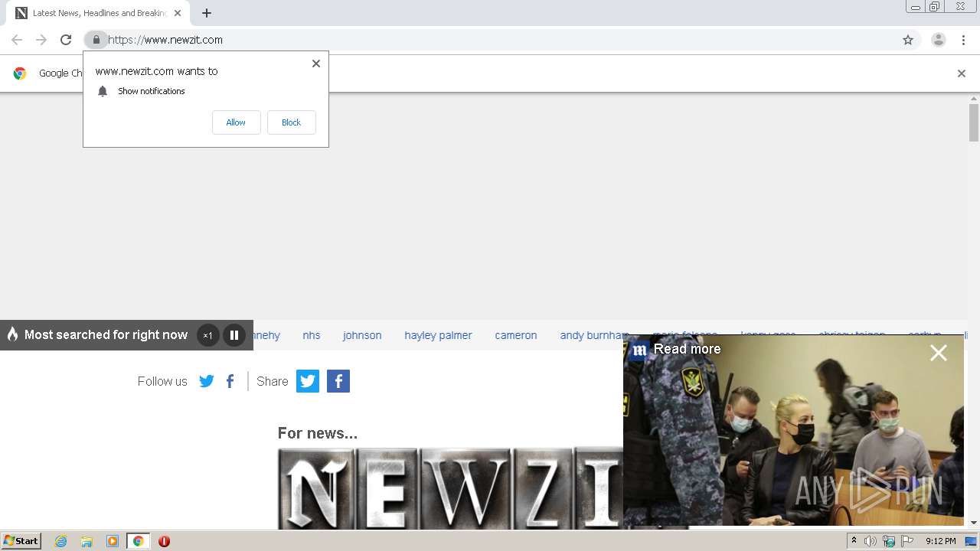Click the taskbar clock 9:12 PM

940,541
